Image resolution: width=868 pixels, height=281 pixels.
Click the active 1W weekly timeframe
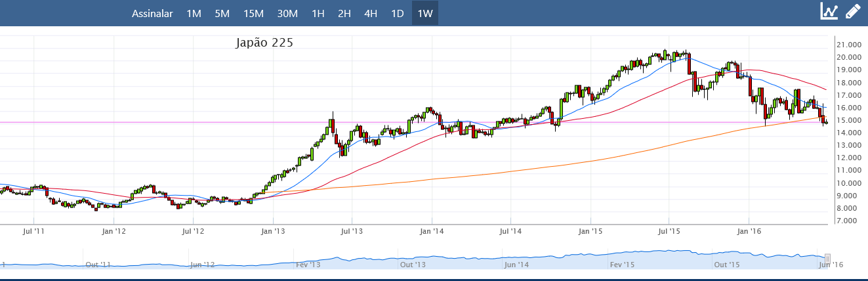[x=425, y=13]
